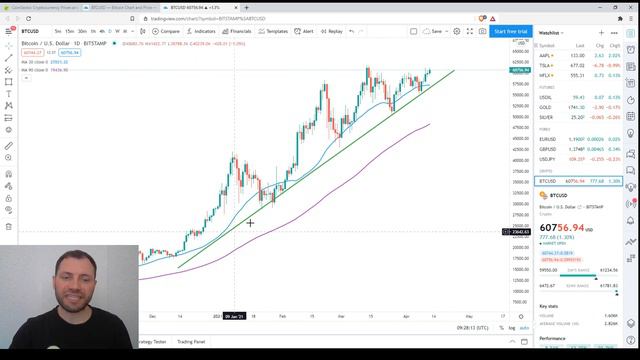The width and height of the screenshot is (640, 360).
Task: Open the patterns drawing tool
Action: coord(9,106)
